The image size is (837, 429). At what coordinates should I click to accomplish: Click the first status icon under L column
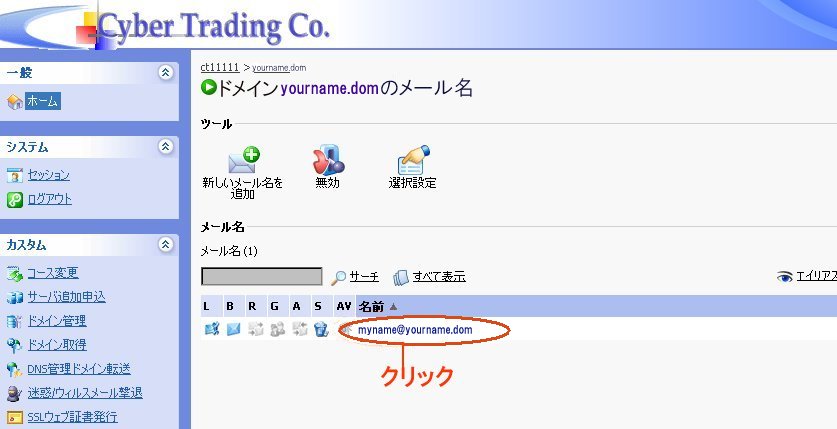[211, 329]
